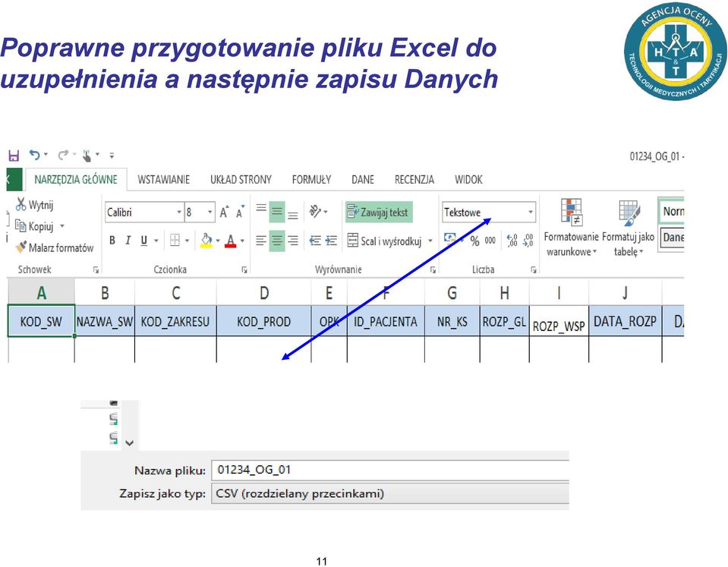The width and height of the screenshot is (728, 567).
Task: Open Formatuj jako tabelę menu
Action: (x=629, y=228)
